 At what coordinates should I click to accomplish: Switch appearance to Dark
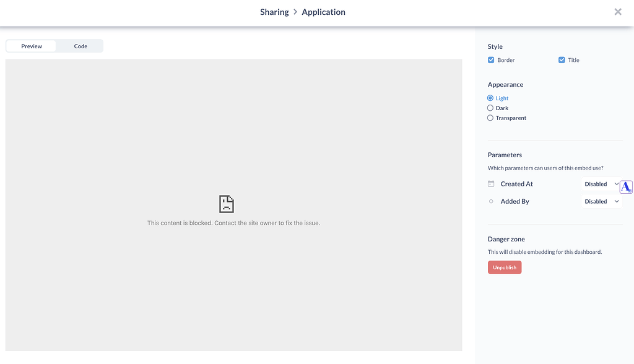point(490,108)
